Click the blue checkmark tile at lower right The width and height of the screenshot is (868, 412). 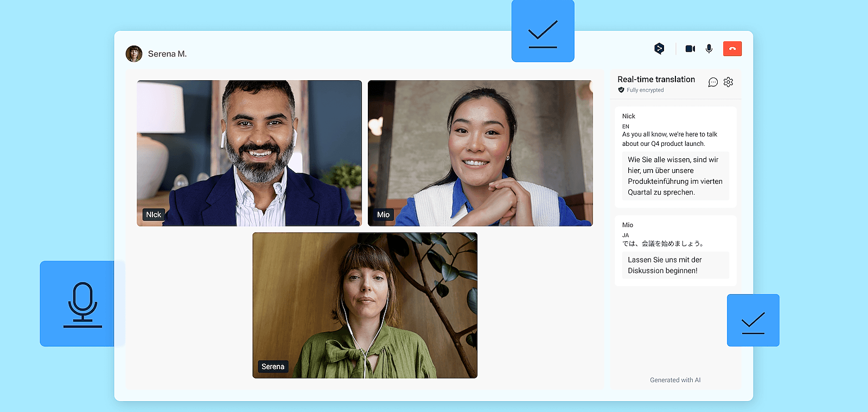753,320
